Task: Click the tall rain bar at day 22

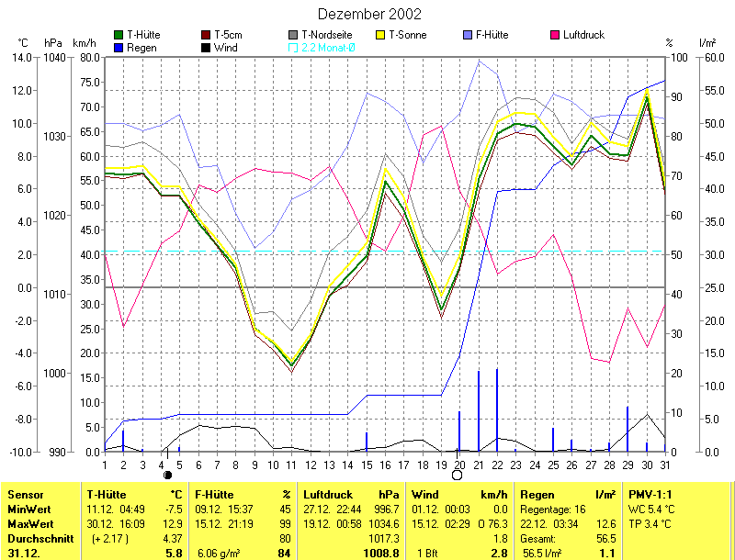Action: (497, 409)
